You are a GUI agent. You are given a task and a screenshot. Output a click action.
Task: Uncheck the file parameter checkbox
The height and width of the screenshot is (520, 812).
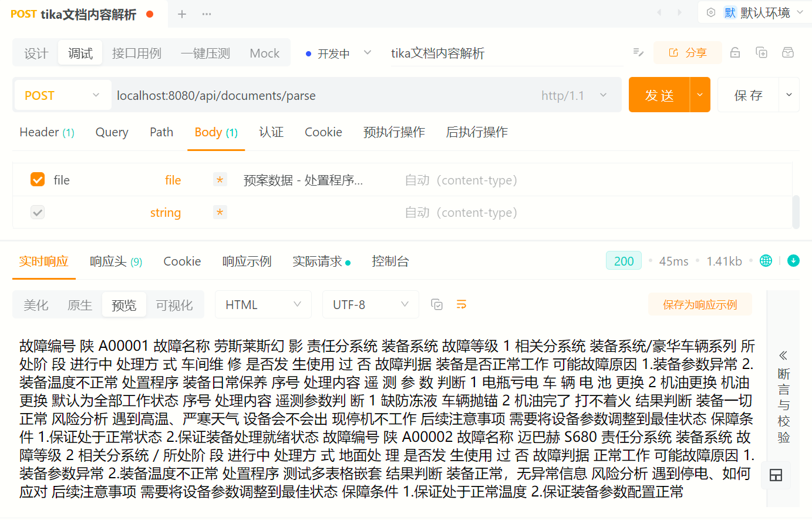(x=38, y=180)
